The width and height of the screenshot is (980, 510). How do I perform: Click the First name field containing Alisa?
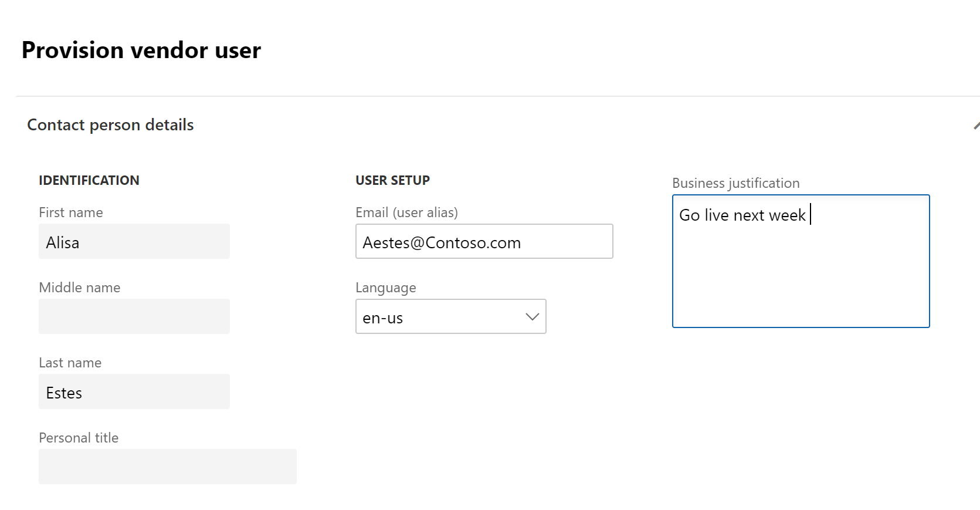(x=134, y=242)
